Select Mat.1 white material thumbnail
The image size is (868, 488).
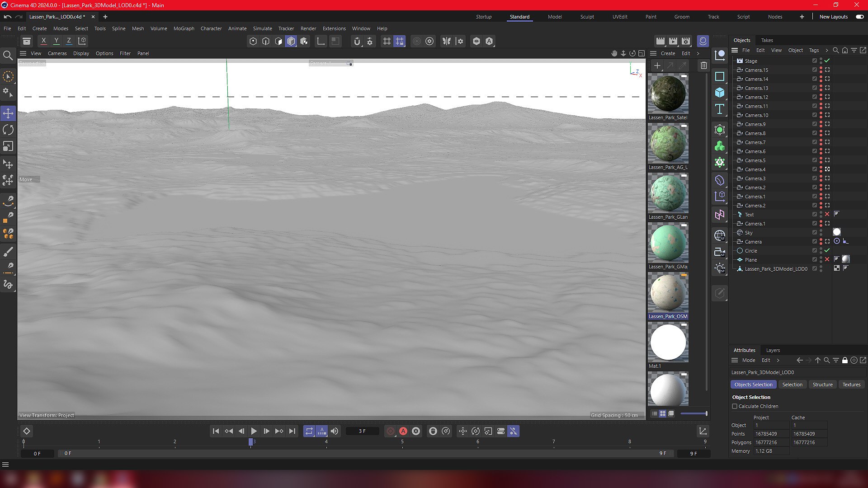point(668,342)
